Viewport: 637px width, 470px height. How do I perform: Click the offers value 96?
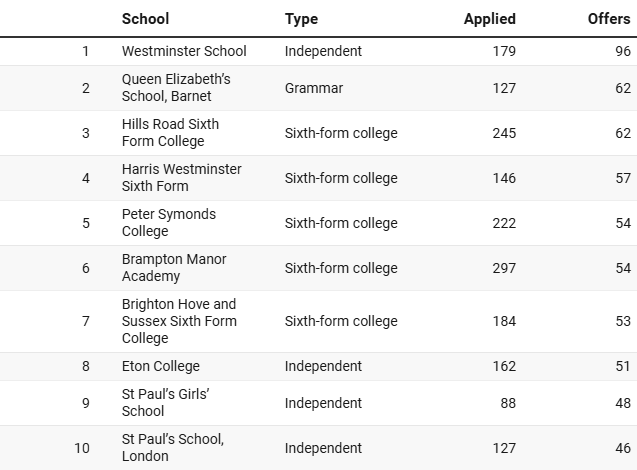(x=623, y=51)
